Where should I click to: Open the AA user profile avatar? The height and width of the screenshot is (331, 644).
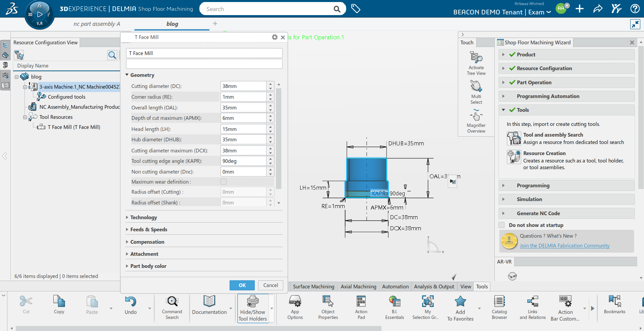coord(561,8)
